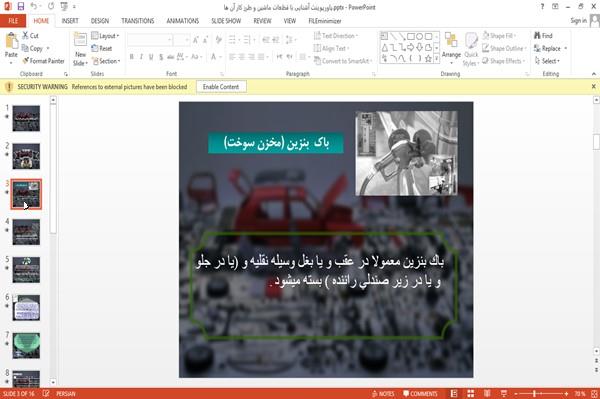Screen dimensions: 600x399
Task: Click the zoom out minus button
Action: [516, 394]
